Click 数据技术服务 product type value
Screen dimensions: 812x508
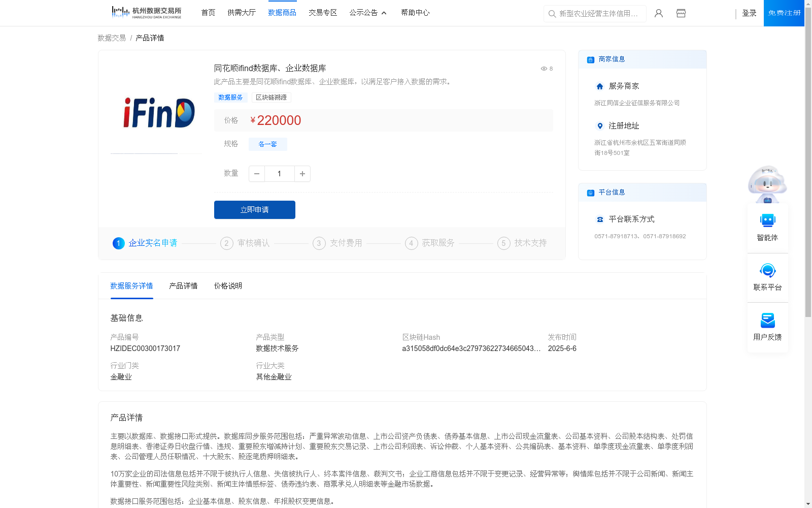pos(277,348)
